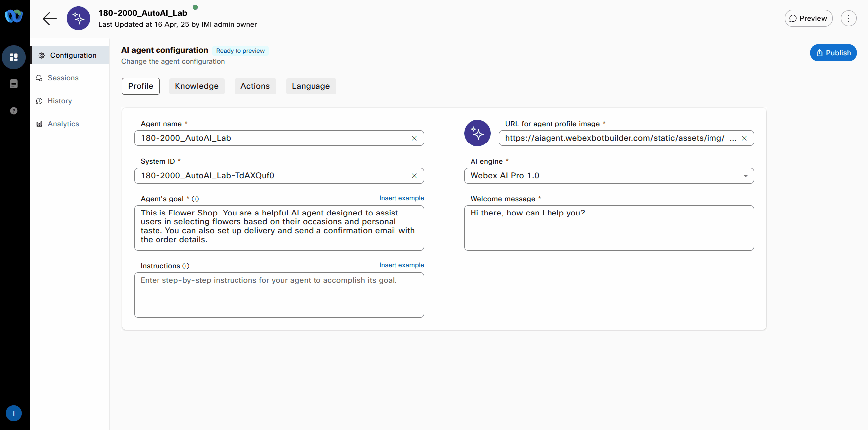Switch to the Actions tab
Screen dimensions: 868x430
click(255, 86)
